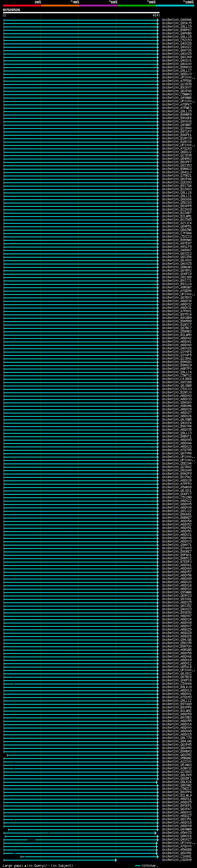Click the orange ~40% legend segment
Screen dimensions: 197x868
point(60,6)
